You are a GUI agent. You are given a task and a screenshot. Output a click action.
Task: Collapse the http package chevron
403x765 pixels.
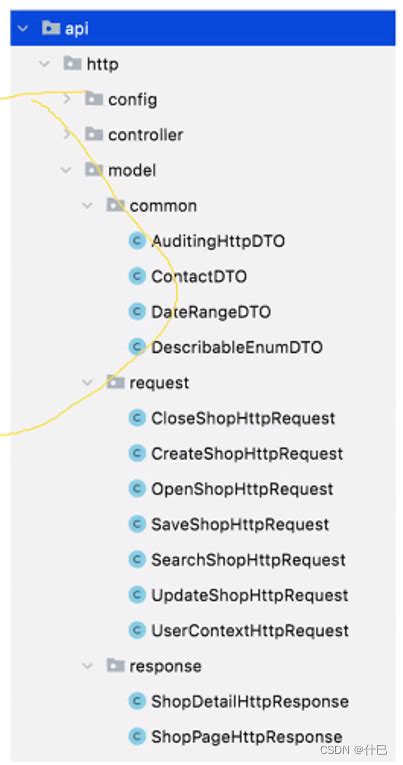tap(44, 64)
